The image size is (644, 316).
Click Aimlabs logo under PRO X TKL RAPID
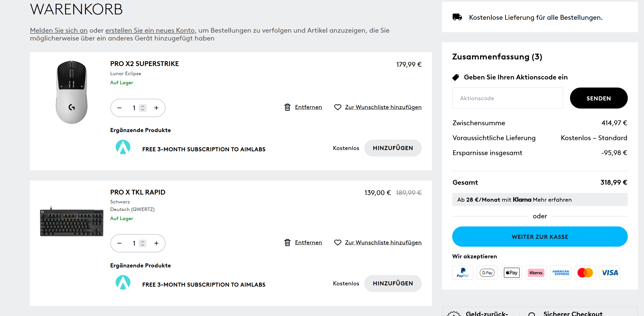click(123, 283)
